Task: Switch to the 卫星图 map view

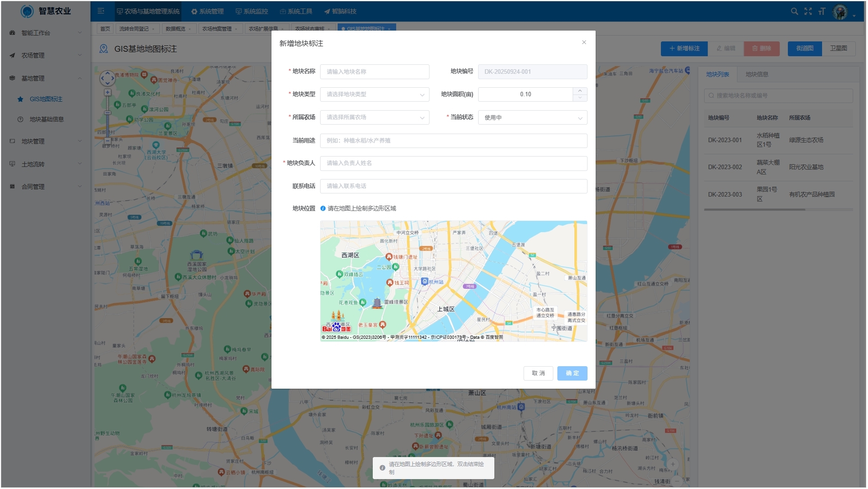Action: [839, 48]
